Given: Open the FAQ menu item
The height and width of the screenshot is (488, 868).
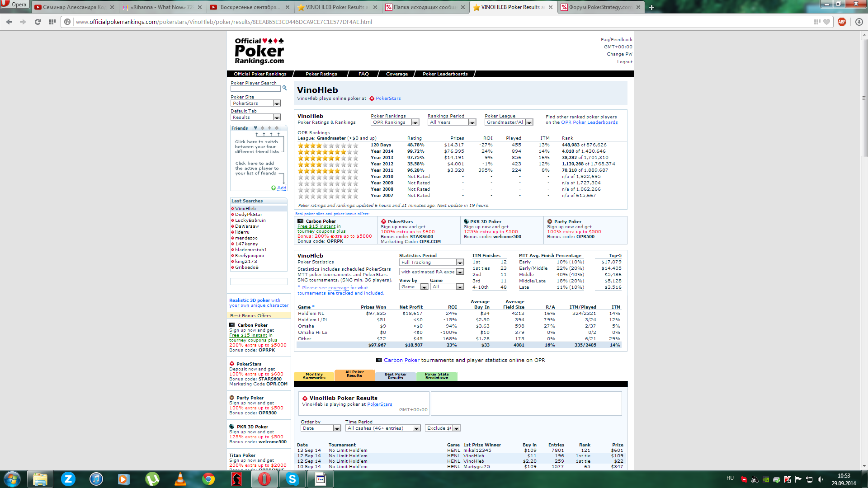Looking at the screenshot, I should pos(363,74).
